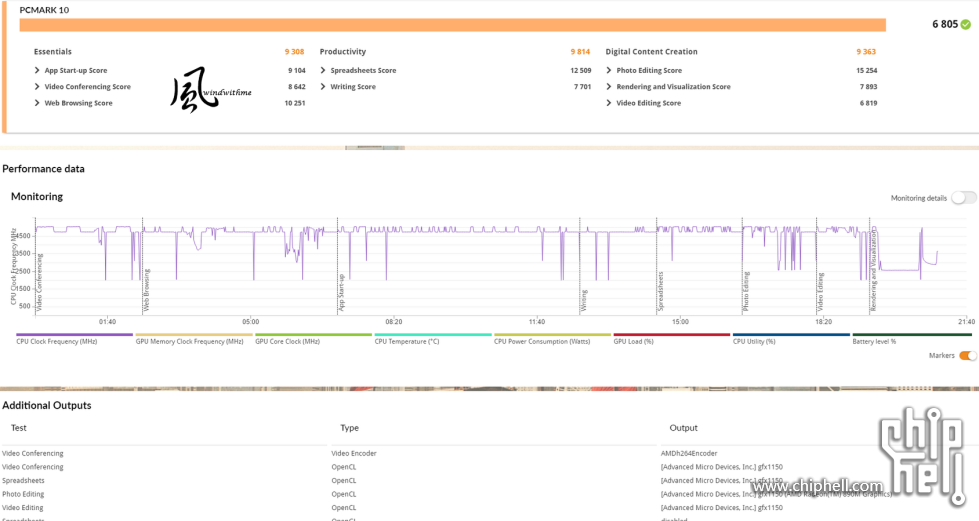Expand the Video Editing Score chevron
The width and height of the screenshot is (979, 521).
609,103
